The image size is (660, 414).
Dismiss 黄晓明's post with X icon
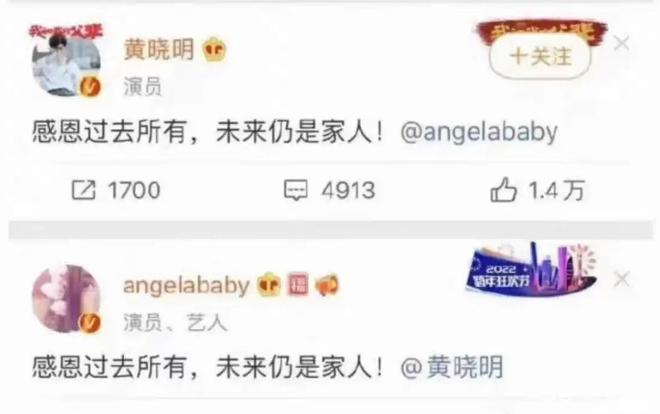click(x=622, y=43)
